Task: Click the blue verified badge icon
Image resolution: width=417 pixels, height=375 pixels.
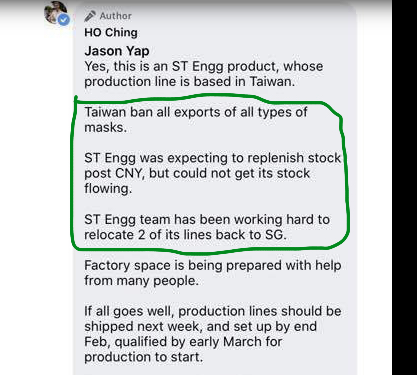Action: [x=64, y=20]
